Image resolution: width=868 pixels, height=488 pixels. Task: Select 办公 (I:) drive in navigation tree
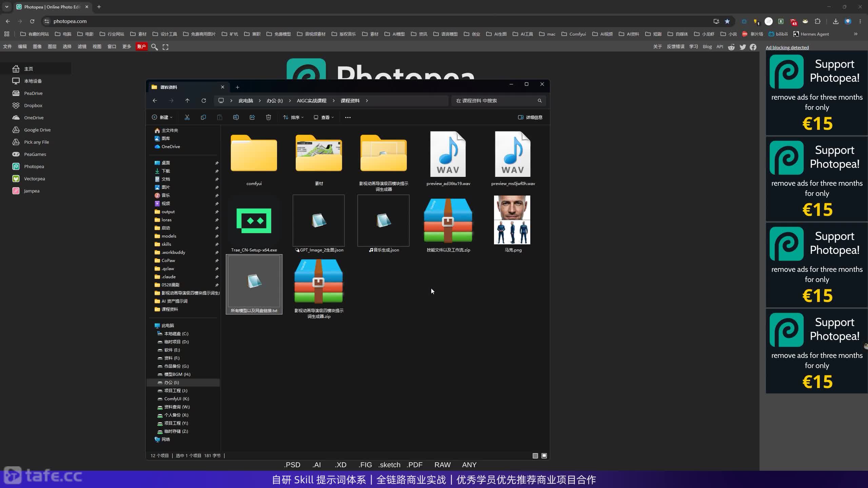(x=183, y=383)
